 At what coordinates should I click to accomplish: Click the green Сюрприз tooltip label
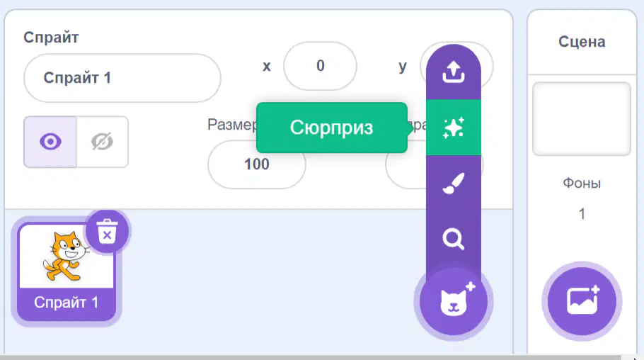(332, 128)
